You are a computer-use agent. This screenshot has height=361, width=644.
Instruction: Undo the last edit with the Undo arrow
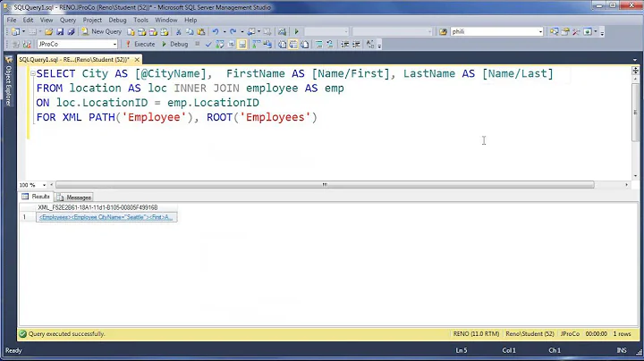216,31
